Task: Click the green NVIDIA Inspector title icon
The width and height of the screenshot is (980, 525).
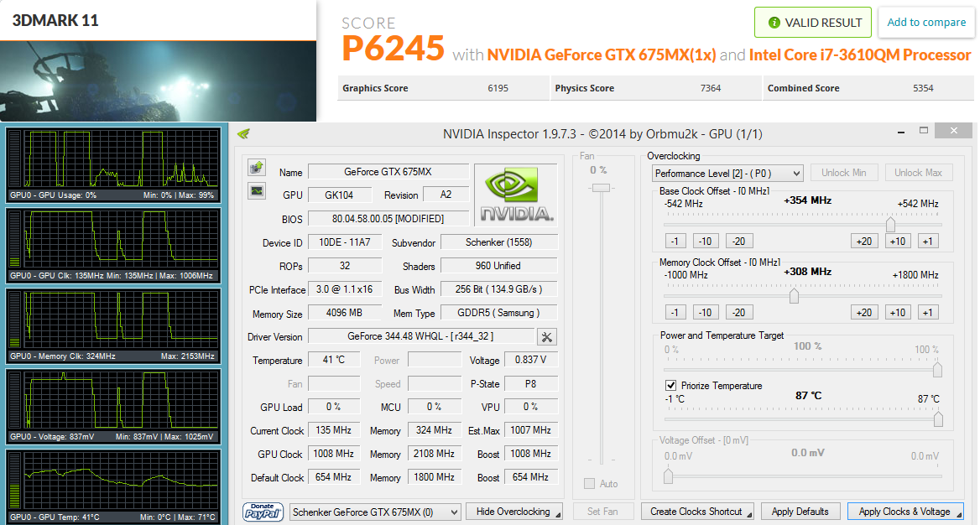Action: 244,133
